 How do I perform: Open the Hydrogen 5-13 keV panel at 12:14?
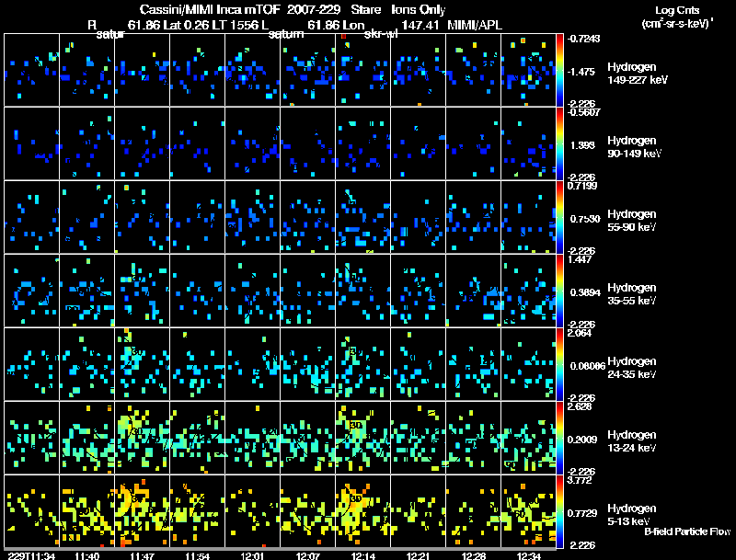point(362,511)
